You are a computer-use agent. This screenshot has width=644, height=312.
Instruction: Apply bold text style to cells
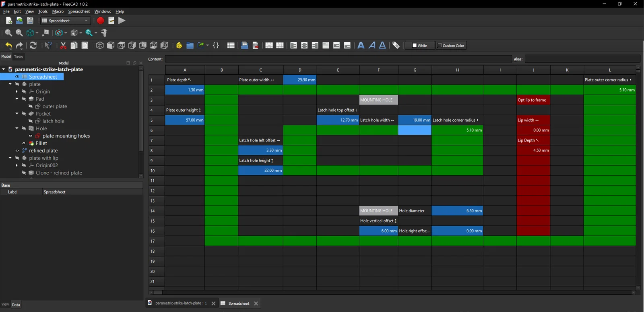coord(361,46)
